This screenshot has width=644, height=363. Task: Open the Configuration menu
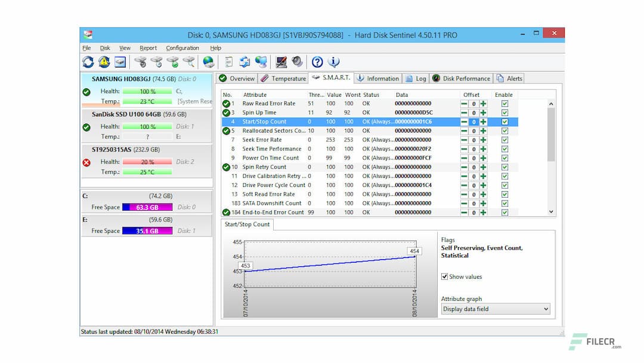(x=182, y=48)
